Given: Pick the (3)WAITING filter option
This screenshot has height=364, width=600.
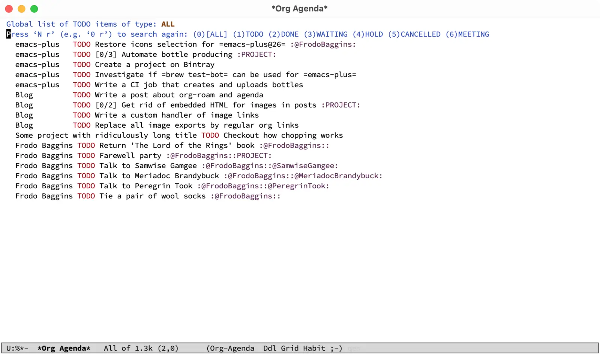Looking at the screenshot, I should (x=325, y=34).
